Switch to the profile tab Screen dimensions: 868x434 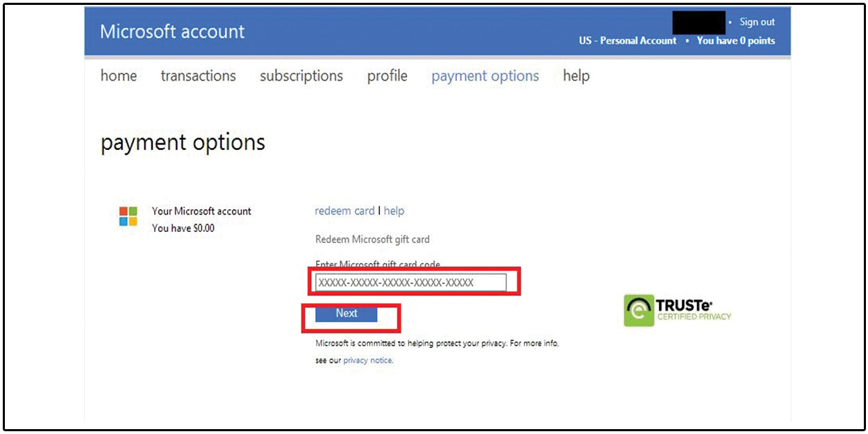tap(387, 76)
